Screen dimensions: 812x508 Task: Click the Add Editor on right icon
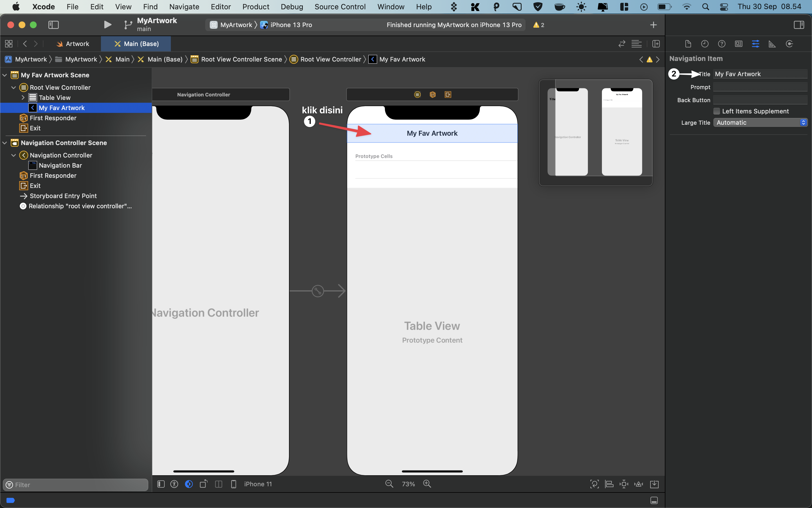point(656,44)
